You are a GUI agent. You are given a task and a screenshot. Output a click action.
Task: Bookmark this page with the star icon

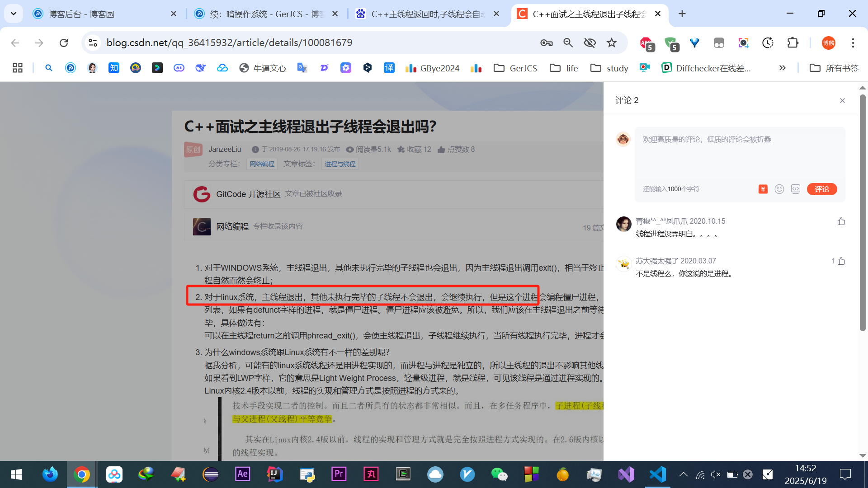pyautogui.click(x=612, y=42)
